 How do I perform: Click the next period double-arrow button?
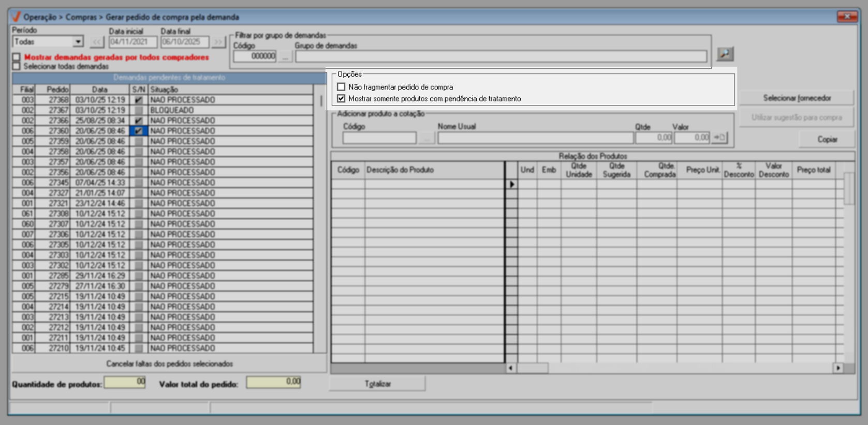(218, 42)
